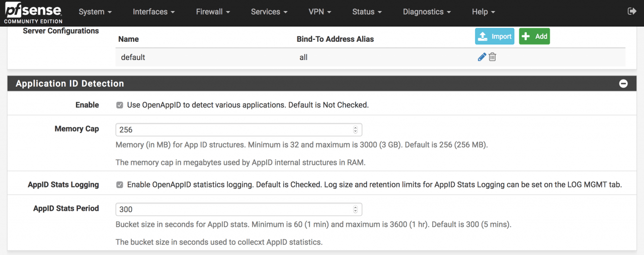This screenshot has width=644, height=255.
Task: Open the Diagnostics menu
Action: (x=427, y=12)
